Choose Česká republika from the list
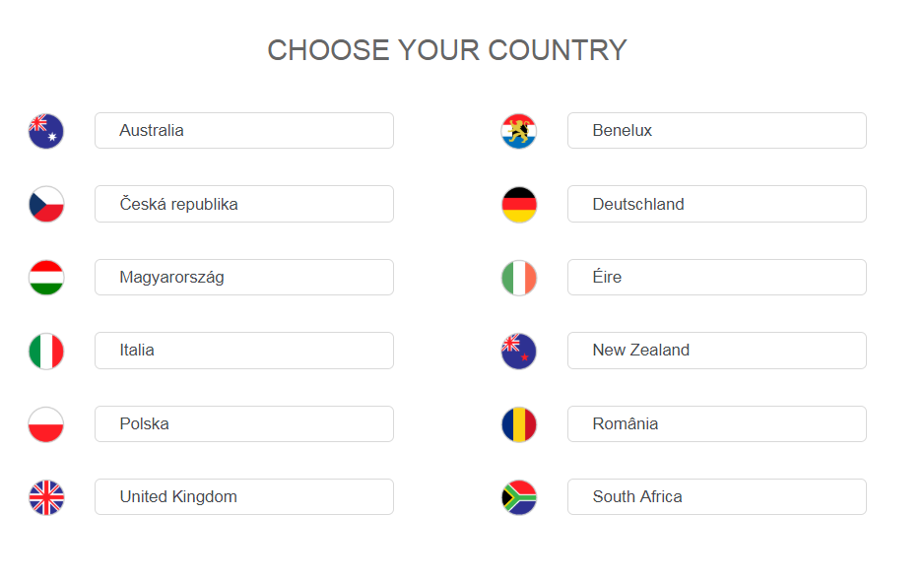This screenshot has height=579, width=924. tap(244, 204)
